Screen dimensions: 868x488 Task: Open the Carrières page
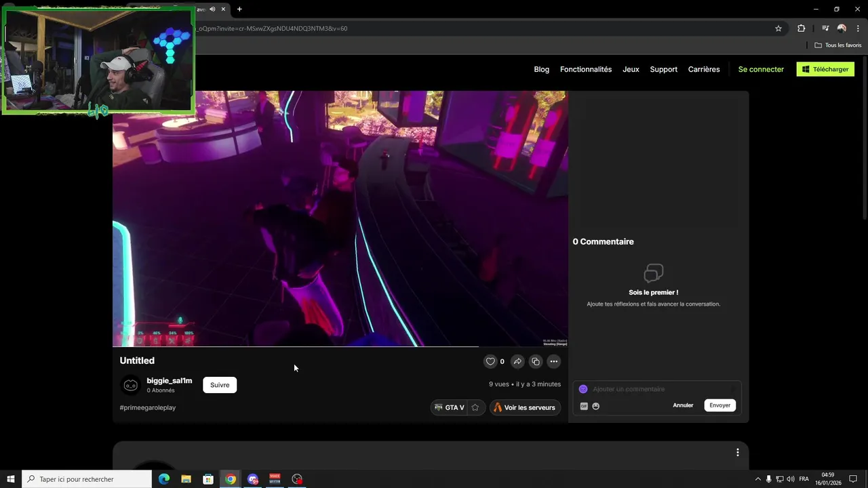click(x=704, y=69)
